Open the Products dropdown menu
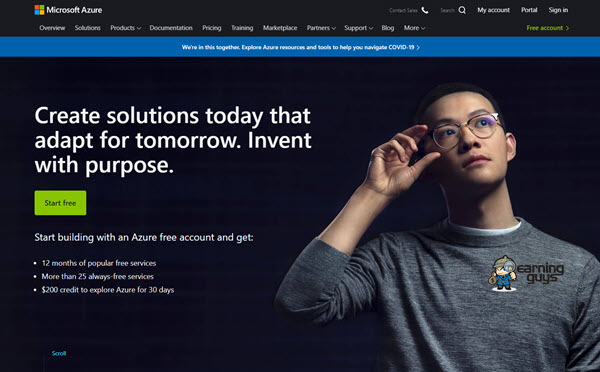The width and height of the screenshot is (600, 372). point(126,28)
